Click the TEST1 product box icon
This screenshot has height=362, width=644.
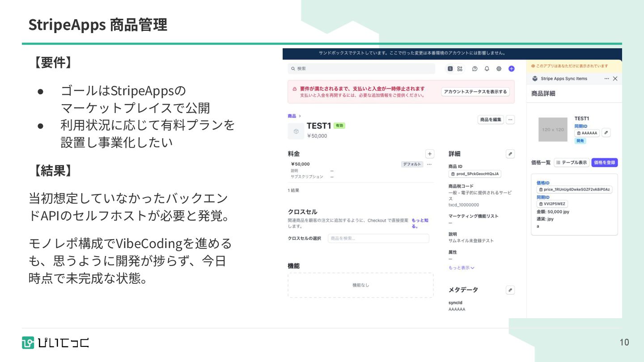pos(296,131)
